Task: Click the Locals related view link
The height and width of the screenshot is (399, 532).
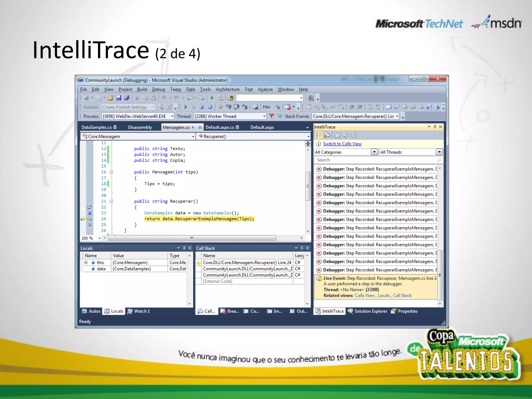Action: [384, 296]
